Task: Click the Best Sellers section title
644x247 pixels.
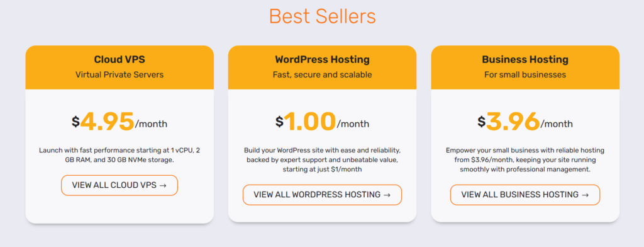Action: 323,16
